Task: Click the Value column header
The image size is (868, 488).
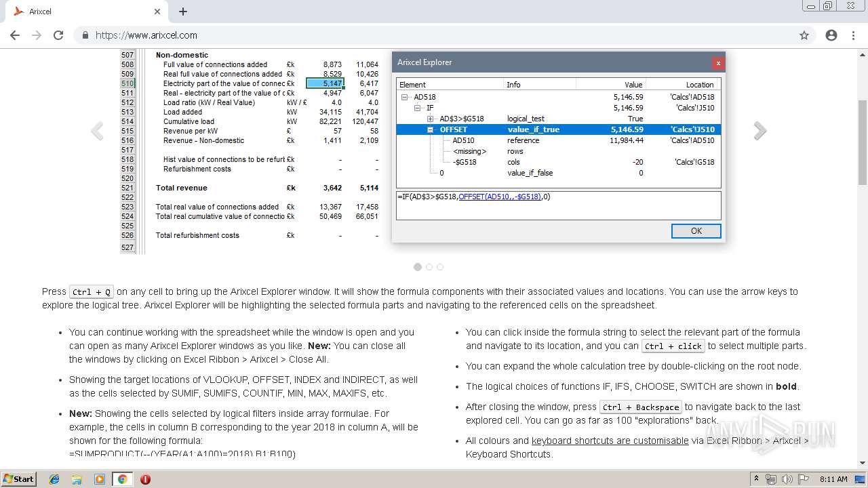Action: 610,85
